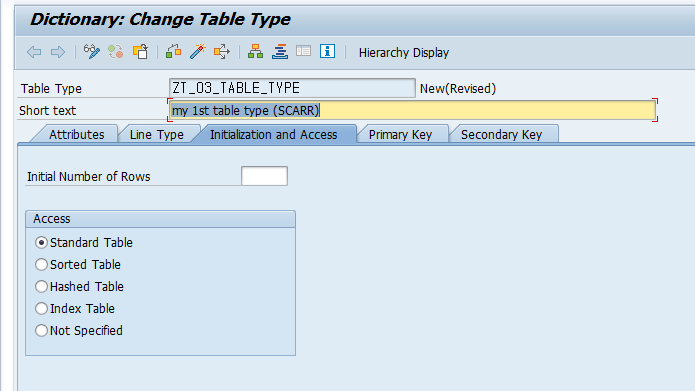This screenshot has width=695, height=391.
Task: Switch to the Line Type tab
Action: click(x=156, y=134)
